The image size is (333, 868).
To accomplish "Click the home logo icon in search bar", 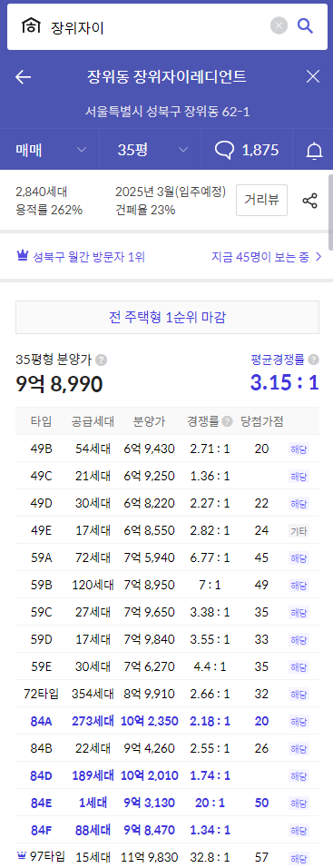I will click(31, 26).
